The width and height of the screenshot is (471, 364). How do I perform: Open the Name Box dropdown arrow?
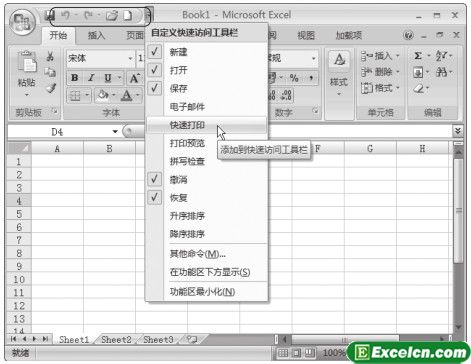point(115,132)
